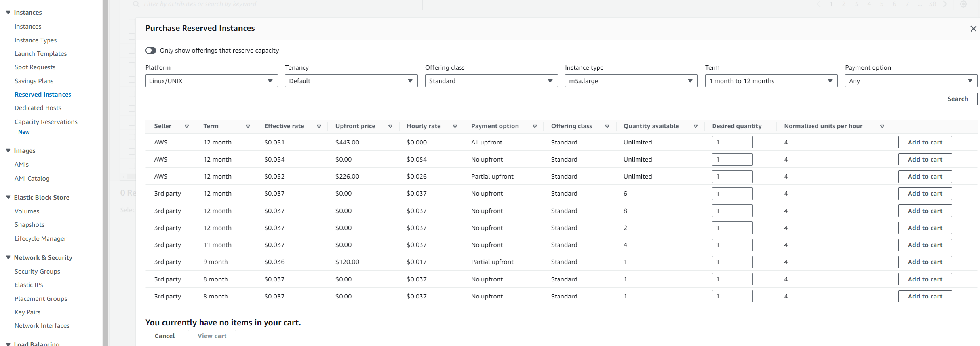Add the AWS All upfront offering to cart

925,142
